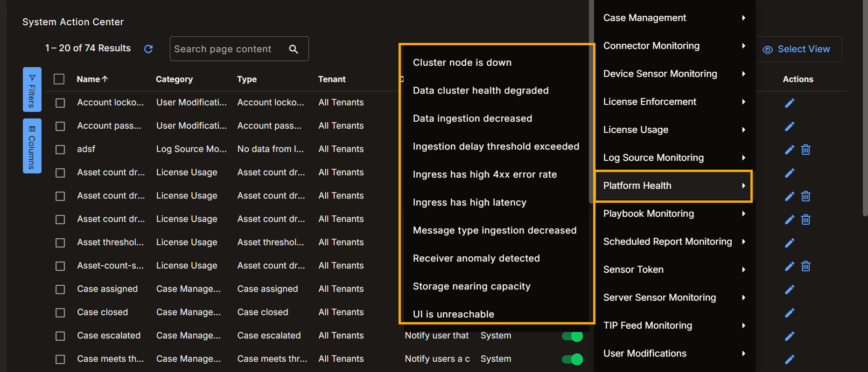Check the Account locko... row checkbox
This screenshot has width=868, height=372.
[60, 103]
